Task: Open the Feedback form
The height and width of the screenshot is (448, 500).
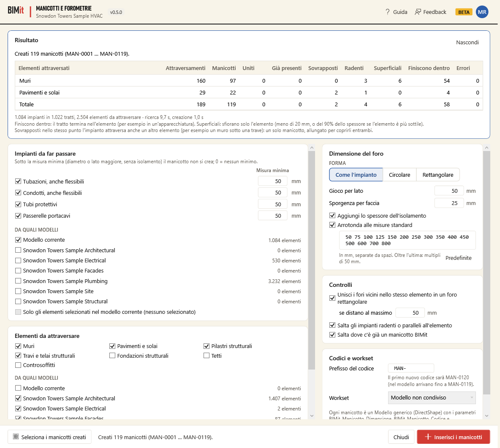Action: click(x=430, y=12)
